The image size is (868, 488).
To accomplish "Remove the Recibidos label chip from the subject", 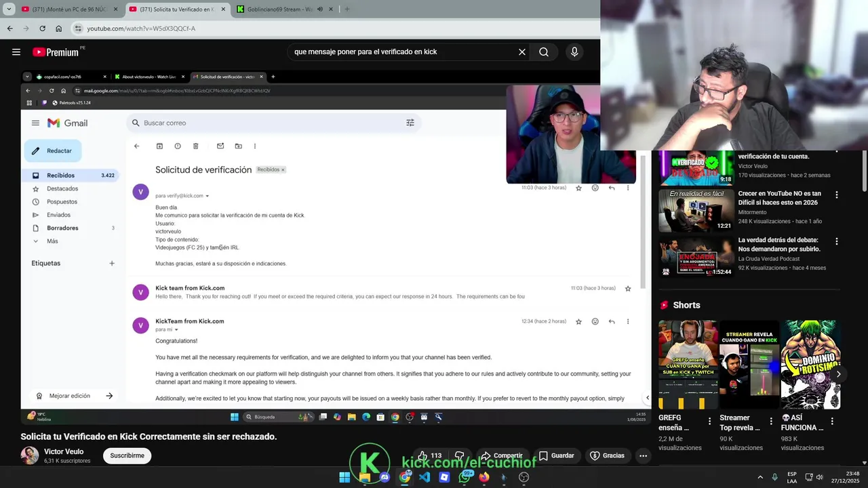I will (x=283, y=169).
